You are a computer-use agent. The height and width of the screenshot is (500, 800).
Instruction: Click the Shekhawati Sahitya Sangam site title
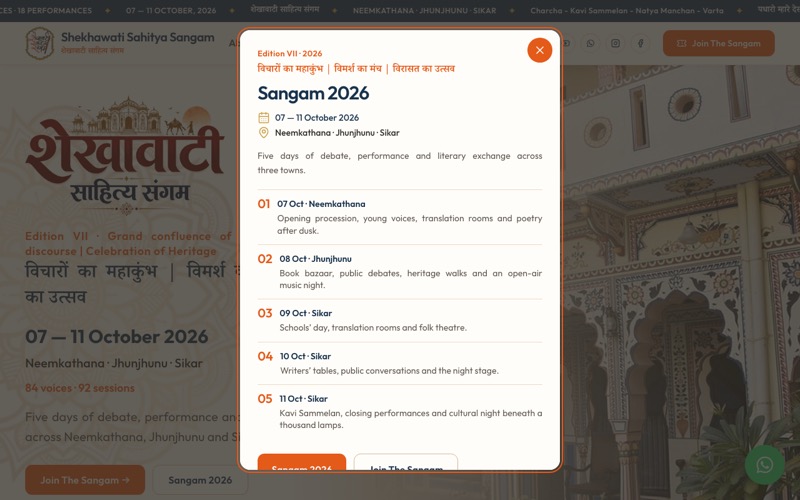click(x=138, y=37)
